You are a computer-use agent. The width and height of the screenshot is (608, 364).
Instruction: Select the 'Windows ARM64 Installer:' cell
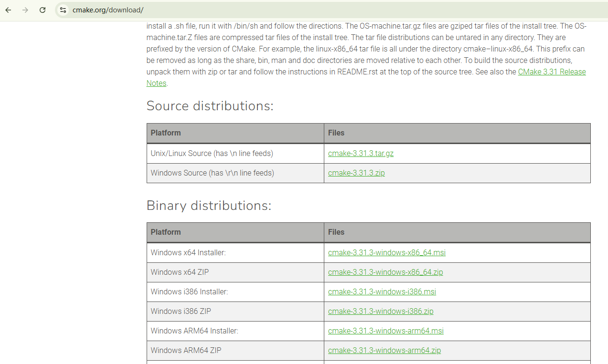click(235, 331)
